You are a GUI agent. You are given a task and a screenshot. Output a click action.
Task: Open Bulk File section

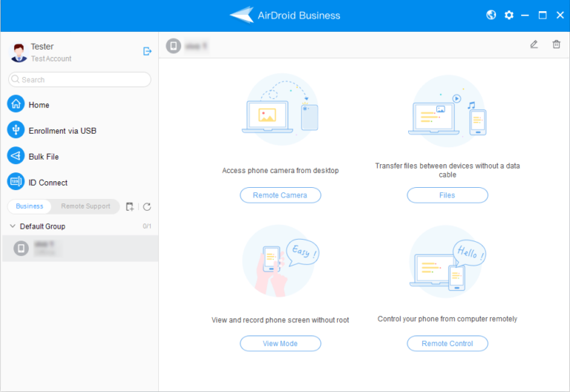[x=44, y=157]
